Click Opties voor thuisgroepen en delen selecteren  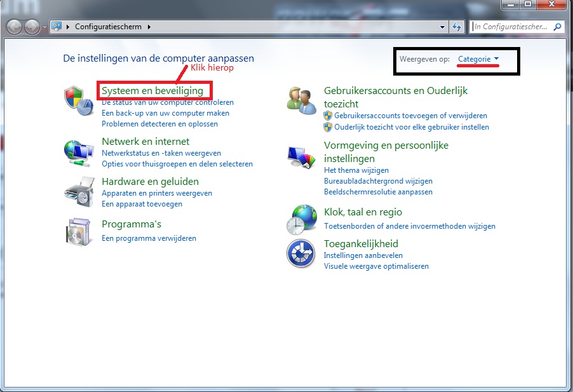click(177, 164)
